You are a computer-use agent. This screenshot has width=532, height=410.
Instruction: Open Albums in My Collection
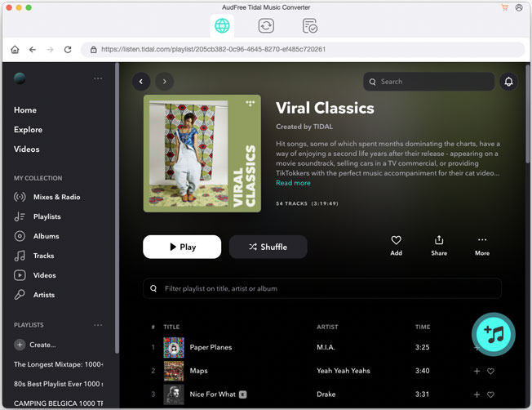pos(36,236)
